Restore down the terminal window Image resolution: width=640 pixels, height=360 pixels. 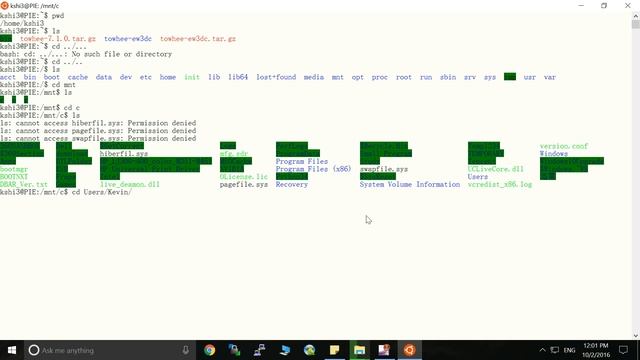coord(604,6)
